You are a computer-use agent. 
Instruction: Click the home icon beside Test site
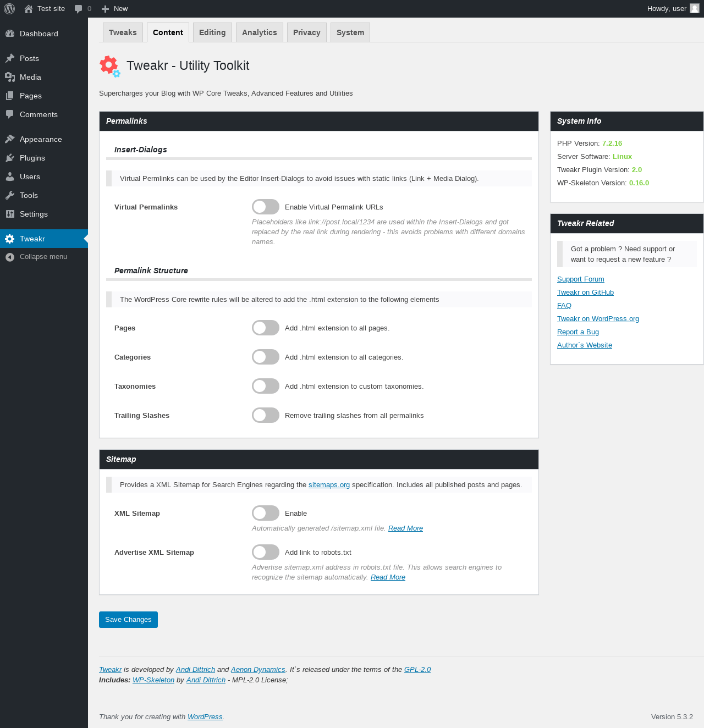coord(29,9)
